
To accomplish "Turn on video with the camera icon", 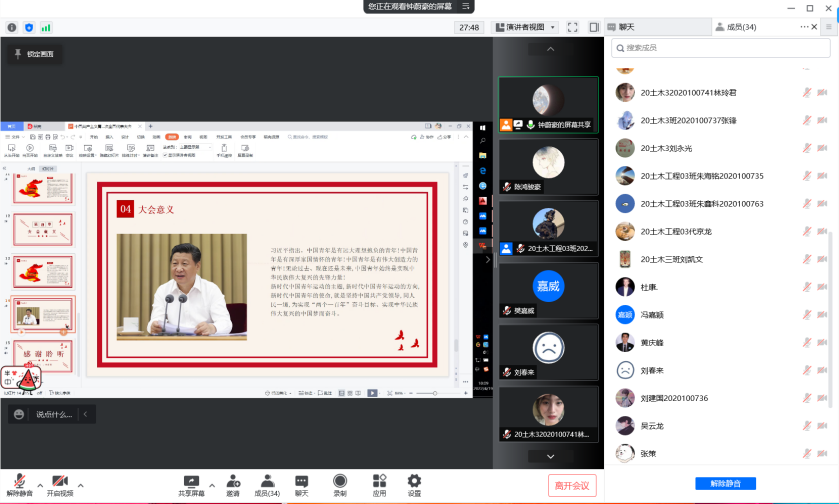I will click(59, 482).
